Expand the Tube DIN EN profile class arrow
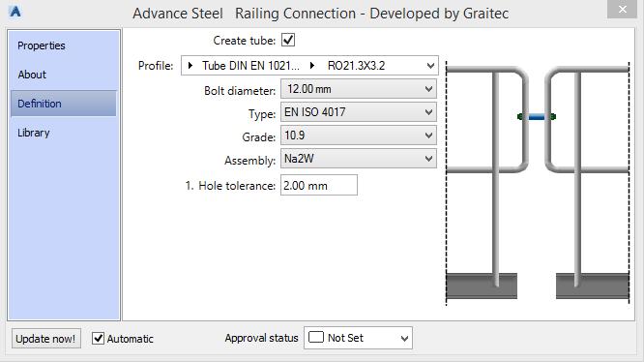Screen dimensions: 644x362 pyautogui.click(x=190, y=65)
